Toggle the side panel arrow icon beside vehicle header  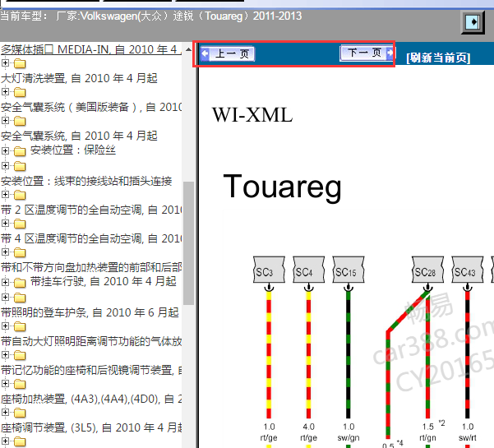tap(473, 22)
